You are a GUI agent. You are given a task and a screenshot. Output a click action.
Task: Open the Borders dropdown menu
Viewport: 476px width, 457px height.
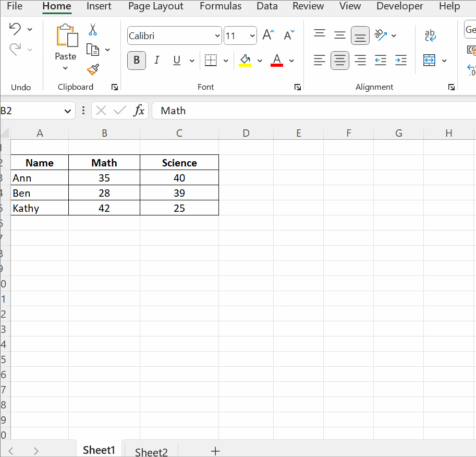(226, 60)
